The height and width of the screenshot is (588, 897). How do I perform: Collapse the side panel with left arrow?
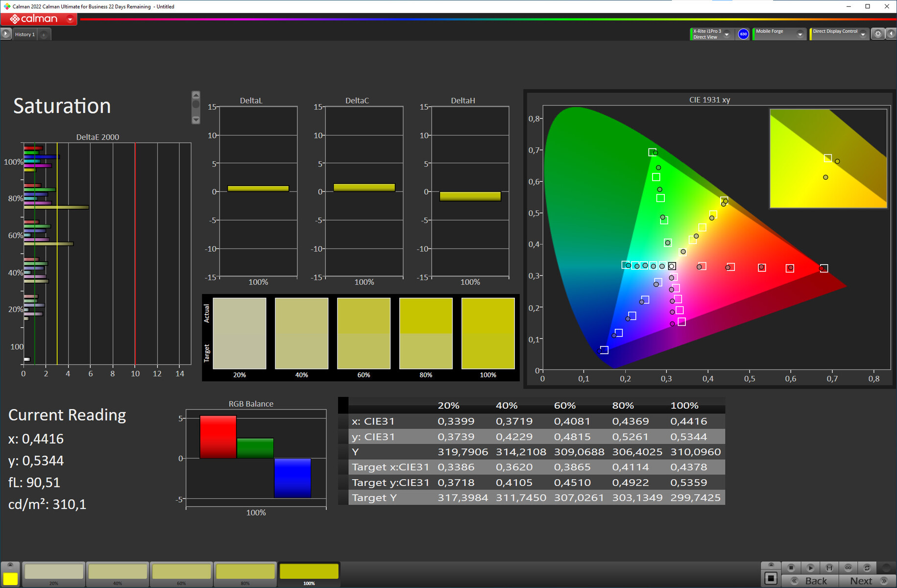coord(891,34)
